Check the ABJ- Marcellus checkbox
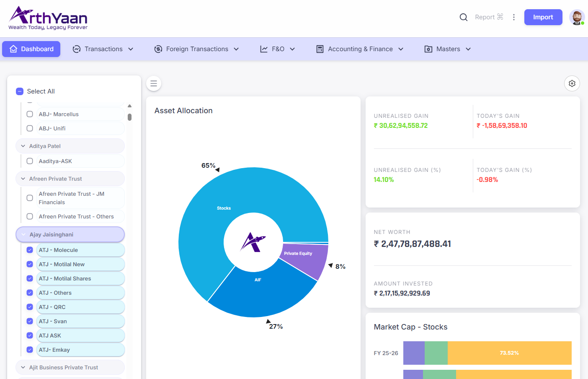Screen dimensions: 588x379 (30, 114)
